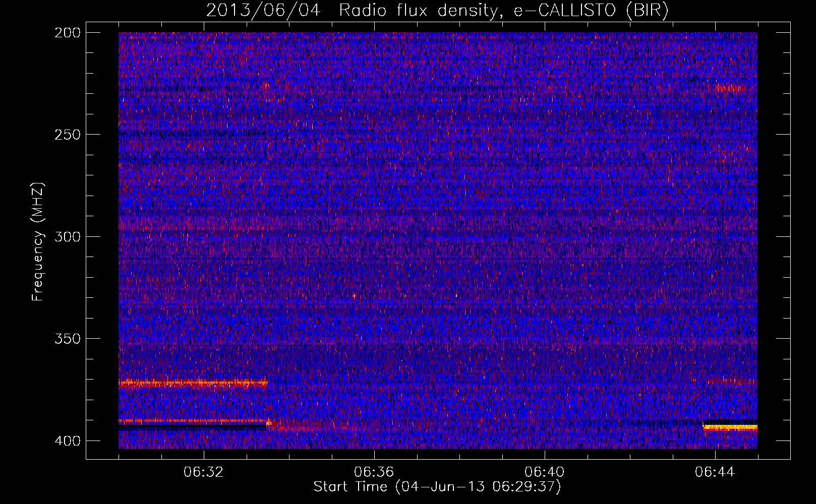Click the 'Frequency (MHZ)' axis label
This screenshot has width=816, height=504.
point(38,241)
